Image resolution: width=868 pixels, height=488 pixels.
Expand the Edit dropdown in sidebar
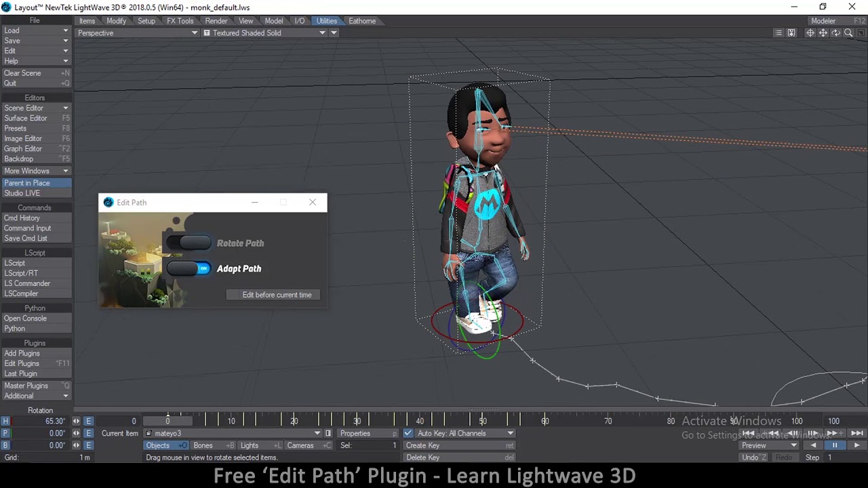point(36,51)
